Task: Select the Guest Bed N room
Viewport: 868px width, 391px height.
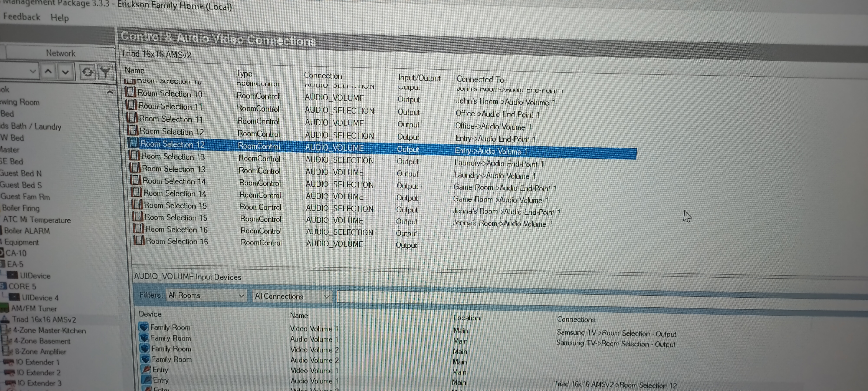Action: point(21,173)
